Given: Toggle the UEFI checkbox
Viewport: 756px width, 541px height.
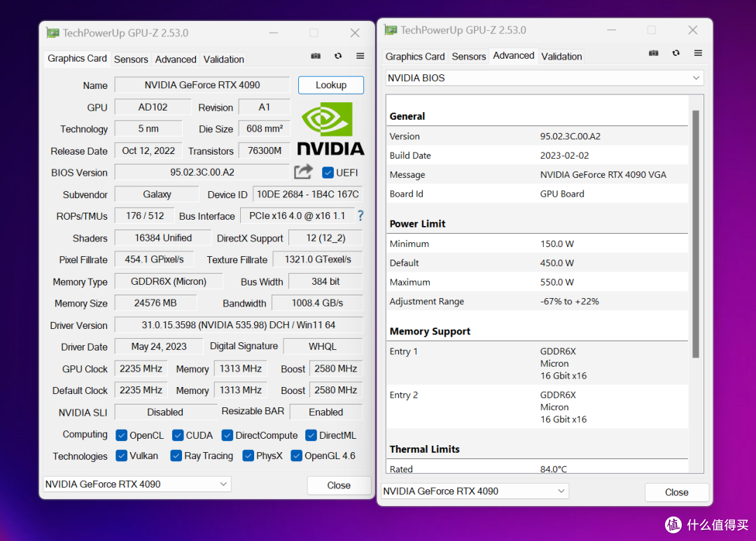Looking at the screenshot, I should (x=328, y=173).
